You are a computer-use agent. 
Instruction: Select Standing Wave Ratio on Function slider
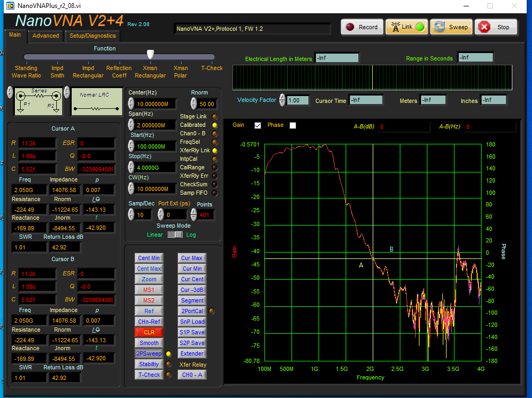tap(26, 72)
